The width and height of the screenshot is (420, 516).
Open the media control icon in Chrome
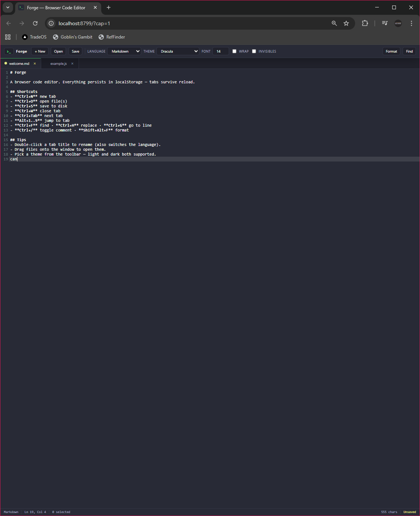(x=385, y=23)
